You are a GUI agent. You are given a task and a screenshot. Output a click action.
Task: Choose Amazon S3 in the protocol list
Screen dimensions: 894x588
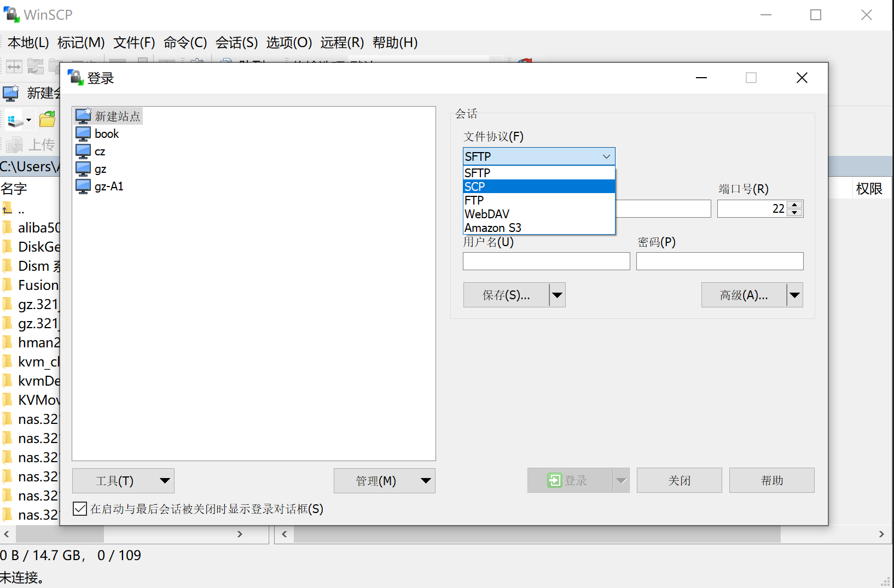(539, 228)
